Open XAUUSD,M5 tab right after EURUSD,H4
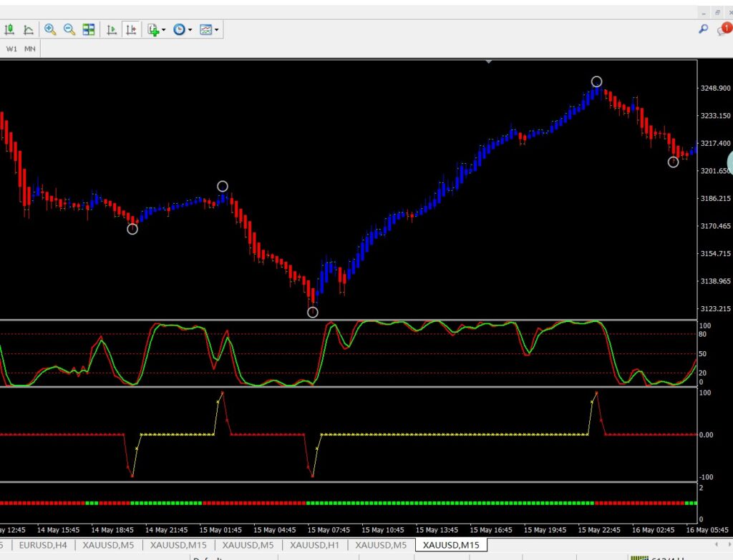The image size is (733, 560). (108, 545)
